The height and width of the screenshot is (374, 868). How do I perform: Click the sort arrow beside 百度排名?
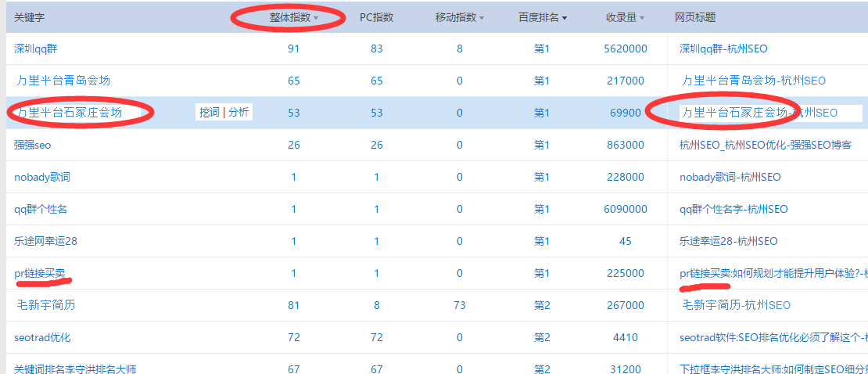(565, 18)
